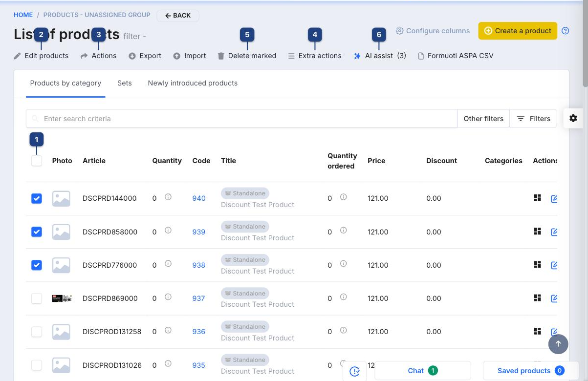The width and height of the screenshot is (588, 381).
Task: Click the Export toolbar item
Action: pos(145,56)
